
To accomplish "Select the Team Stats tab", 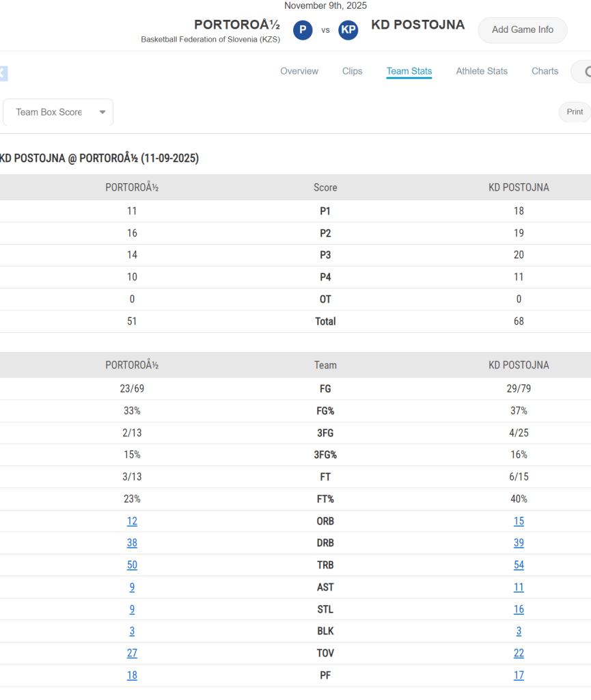I will pyautogui.click(x=409, y=71).
